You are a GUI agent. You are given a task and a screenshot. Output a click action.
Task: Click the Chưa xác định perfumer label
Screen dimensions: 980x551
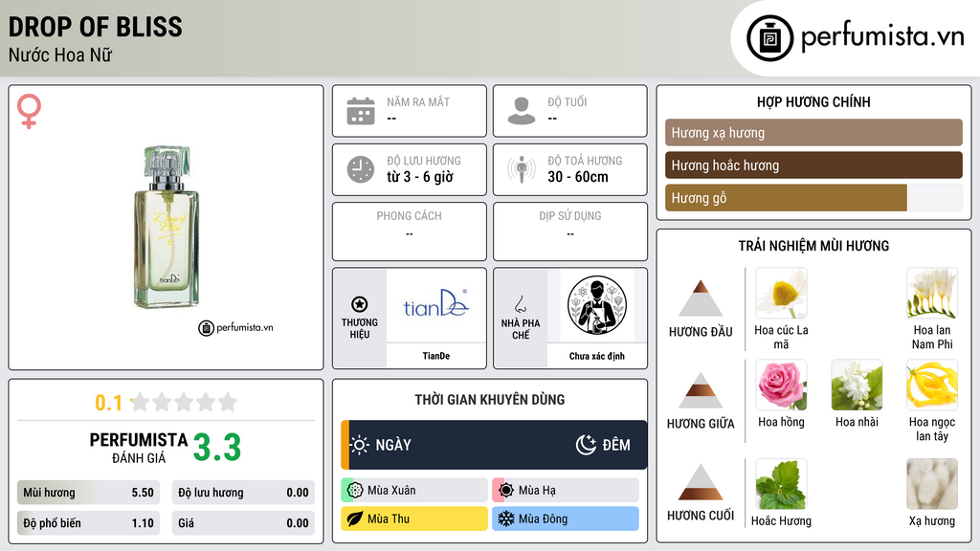(597, 356)
